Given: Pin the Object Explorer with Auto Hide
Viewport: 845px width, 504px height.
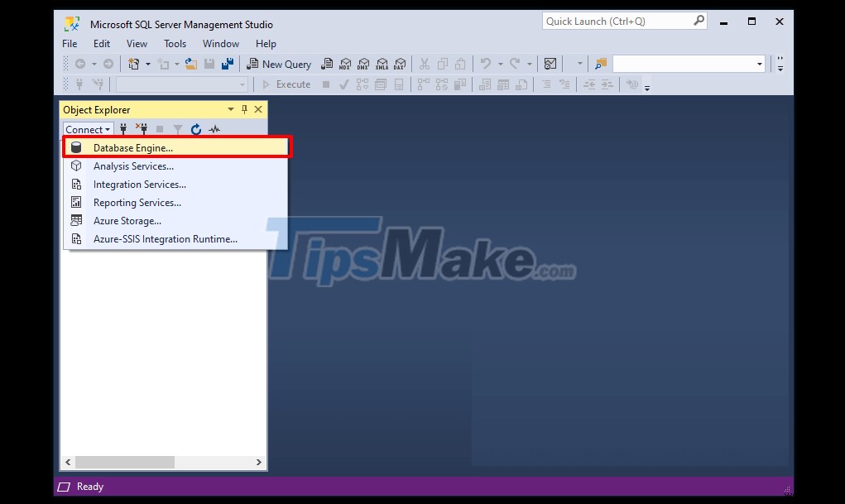Looking at the screenshot, I should pyautogui.click(x=244, y=109).
